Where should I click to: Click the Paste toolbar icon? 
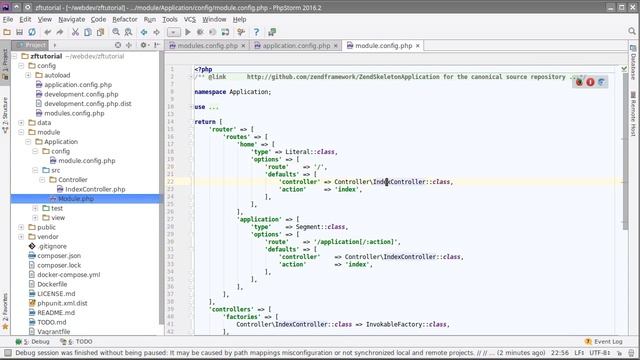point(100,32)
